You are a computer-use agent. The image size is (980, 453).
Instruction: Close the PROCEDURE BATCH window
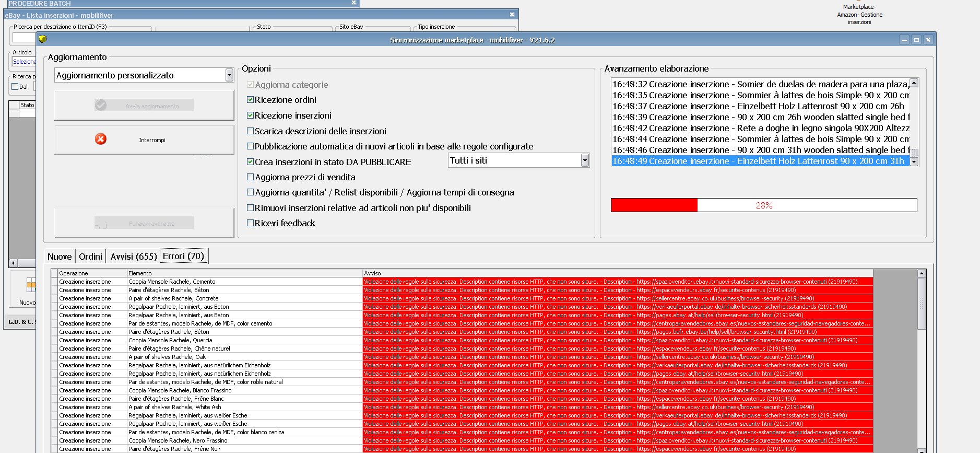point(353,3)
